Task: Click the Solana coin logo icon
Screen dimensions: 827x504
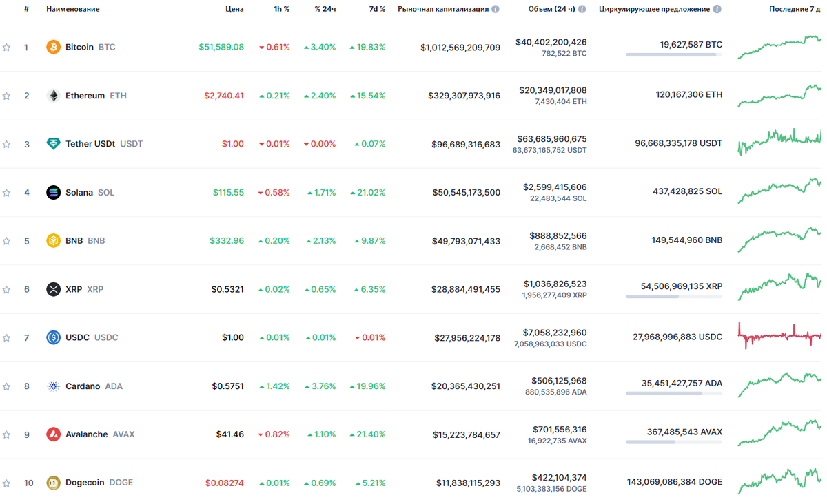Action: (53, 193)
